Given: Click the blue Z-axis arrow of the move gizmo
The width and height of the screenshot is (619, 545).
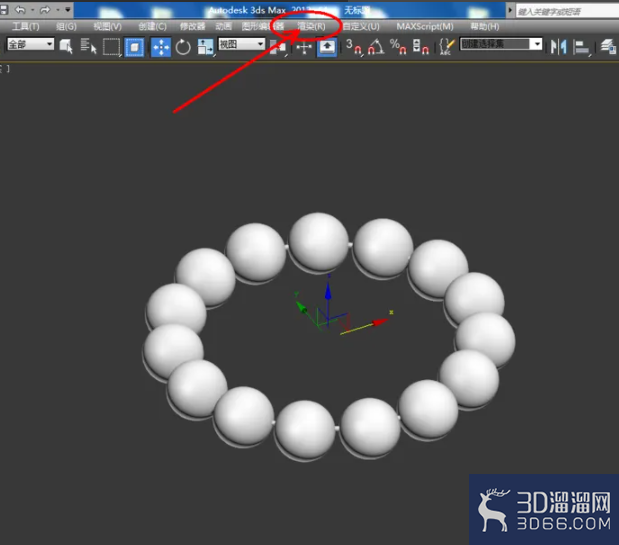Looking at the screenshot, I should point(328,291).
